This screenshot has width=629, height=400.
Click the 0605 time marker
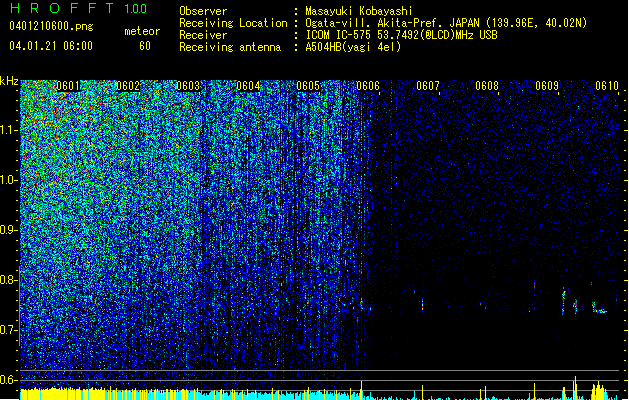[308, 86]
